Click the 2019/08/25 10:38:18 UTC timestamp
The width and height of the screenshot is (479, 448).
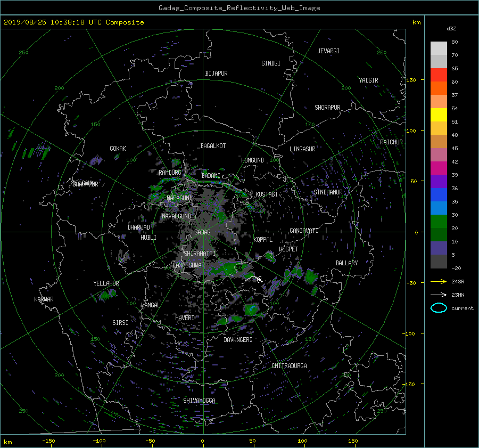point(73,22)
